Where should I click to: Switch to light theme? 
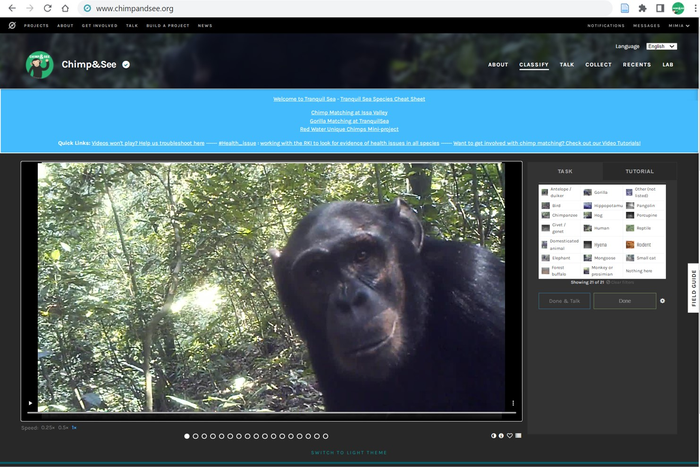[349, 453]
